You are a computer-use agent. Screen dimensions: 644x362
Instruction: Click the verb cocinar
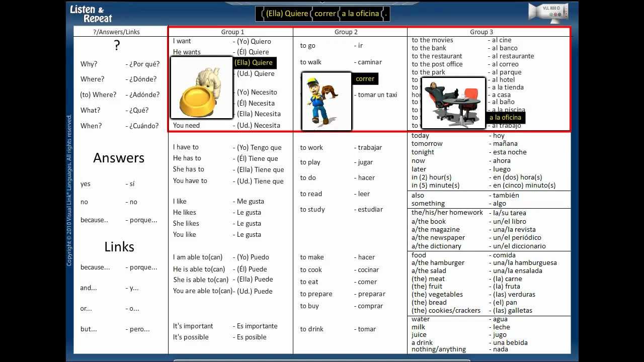click(368, 270)
